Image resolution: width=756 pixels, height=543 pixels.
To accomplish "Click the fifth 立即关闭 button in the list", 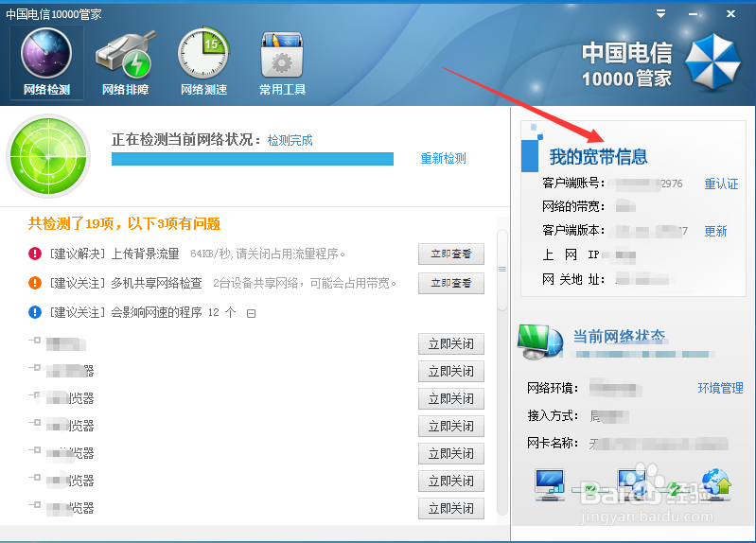I will 450,454.
